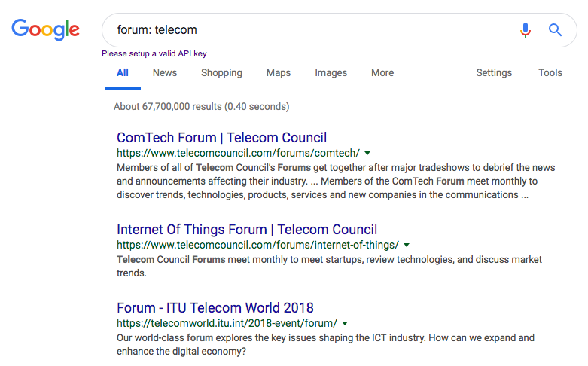This screenshot has width=588, height=366.
Task: Click the 'Please setup a valid API key' message
Action: pyautogui.click(x=154, y=53)
